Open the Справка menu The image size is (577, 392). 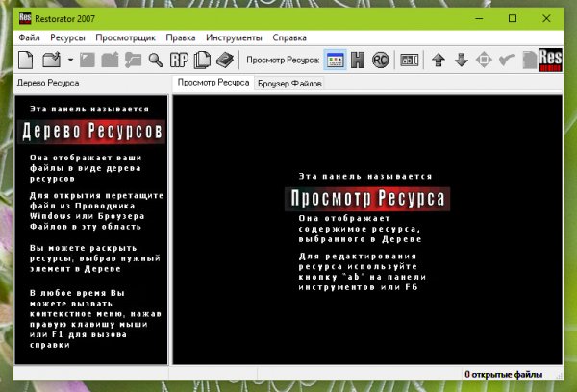coord(289,37)
